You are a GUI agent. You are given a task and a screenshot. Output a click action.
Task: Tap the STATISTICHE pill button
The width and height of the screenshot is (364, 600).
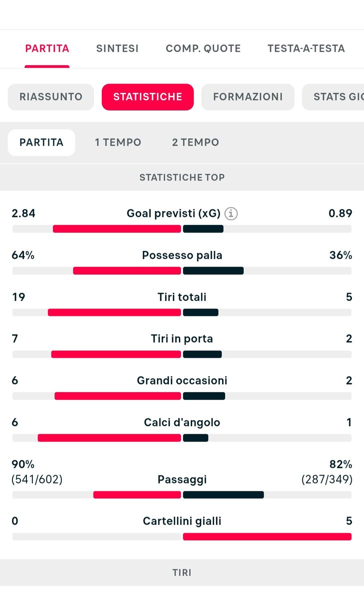point(148,97)
